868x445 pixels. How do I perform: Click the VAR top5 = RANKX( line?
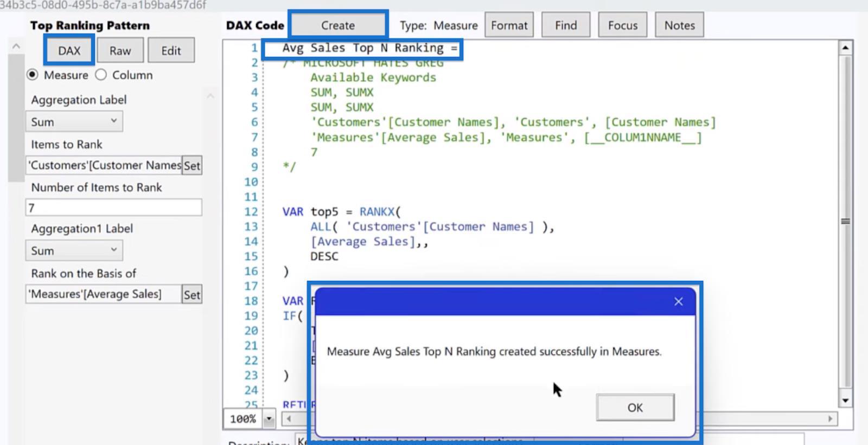tap(341, 211)
